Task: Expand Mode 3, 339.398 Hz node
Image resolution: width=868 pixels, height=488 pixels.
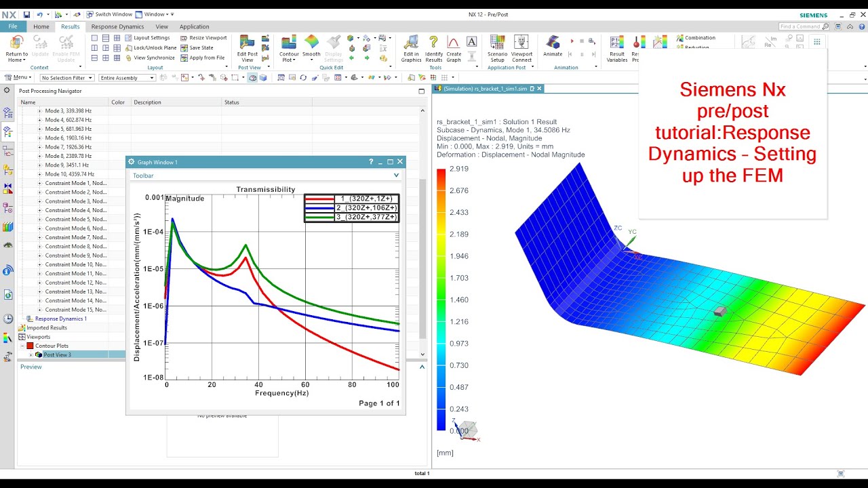Action: (39, 110)
